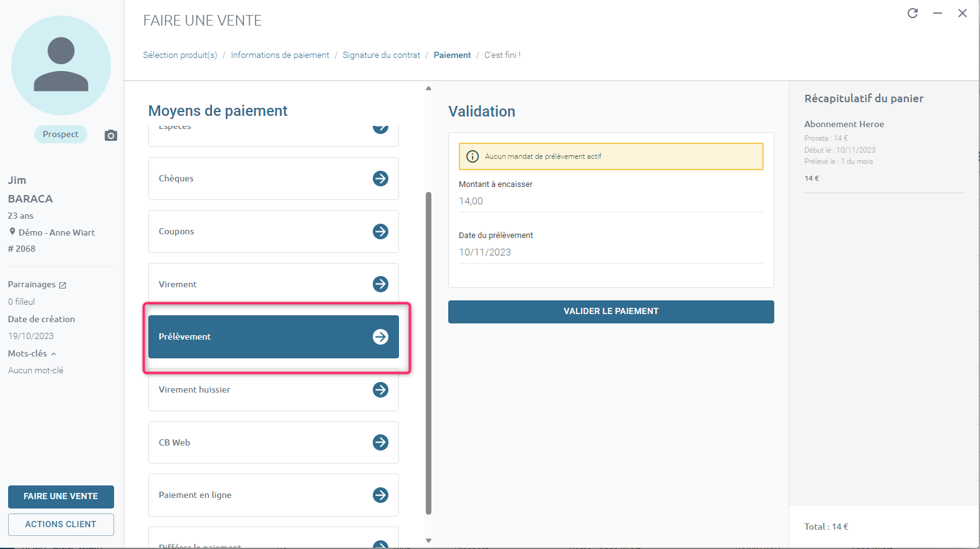Click the arrow icon on Virement
Screen dimensions: 980x549
point(380,284)
